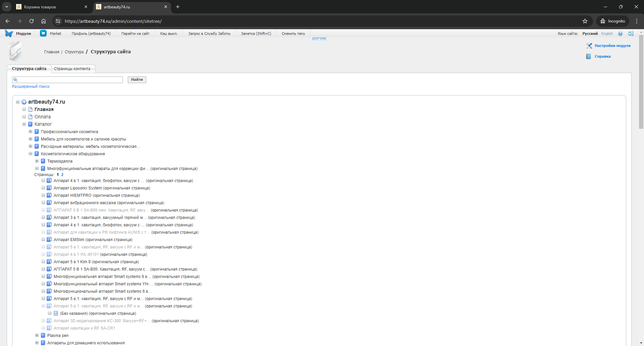Expand the Профессиональная косметика category

[x=31, y=132]
